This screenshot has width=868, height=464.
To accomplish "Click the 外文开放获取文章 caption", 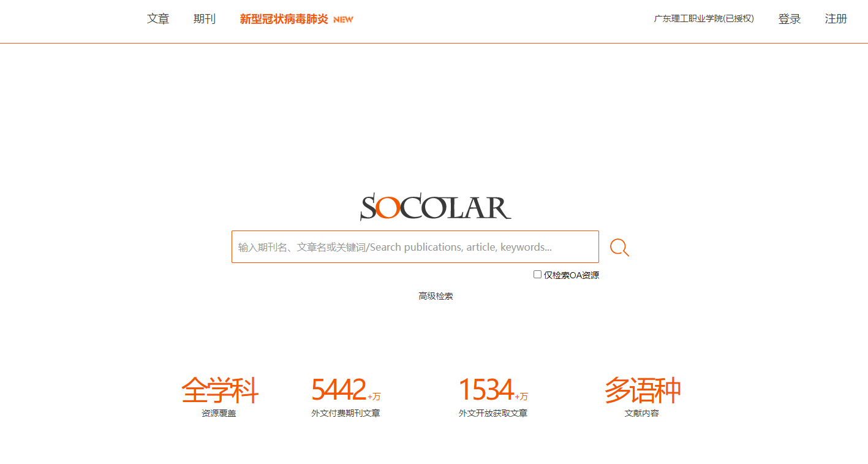I will point(493,413).
